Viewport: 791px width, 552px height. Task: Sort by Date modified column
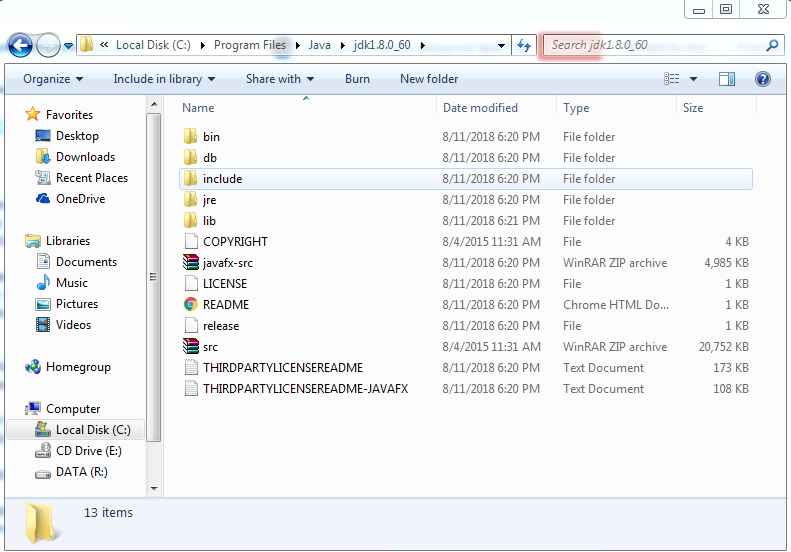[x=480, y=108]
